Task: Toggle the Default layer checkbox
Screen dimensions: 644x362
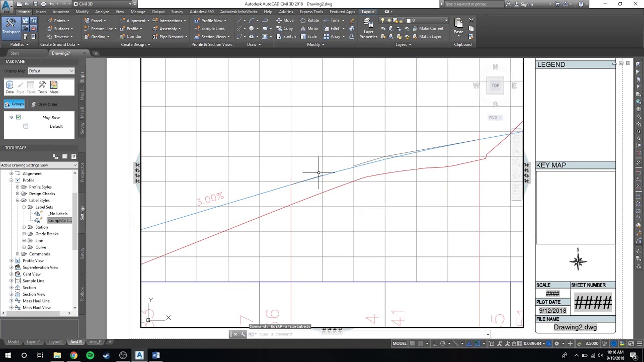Action: [26, 126]
